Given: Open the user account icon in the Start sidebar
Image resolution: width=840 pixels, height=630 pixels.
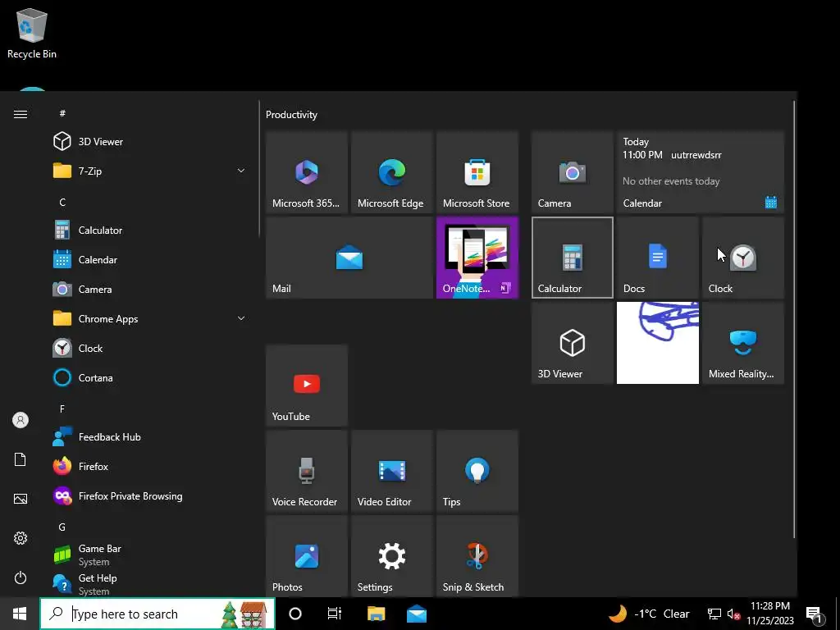Looking at the screenshot, I should [21, 420].
